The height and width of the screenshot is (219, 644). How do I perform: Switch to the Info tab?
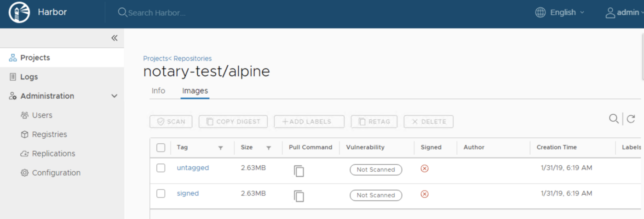pos(158,91)
